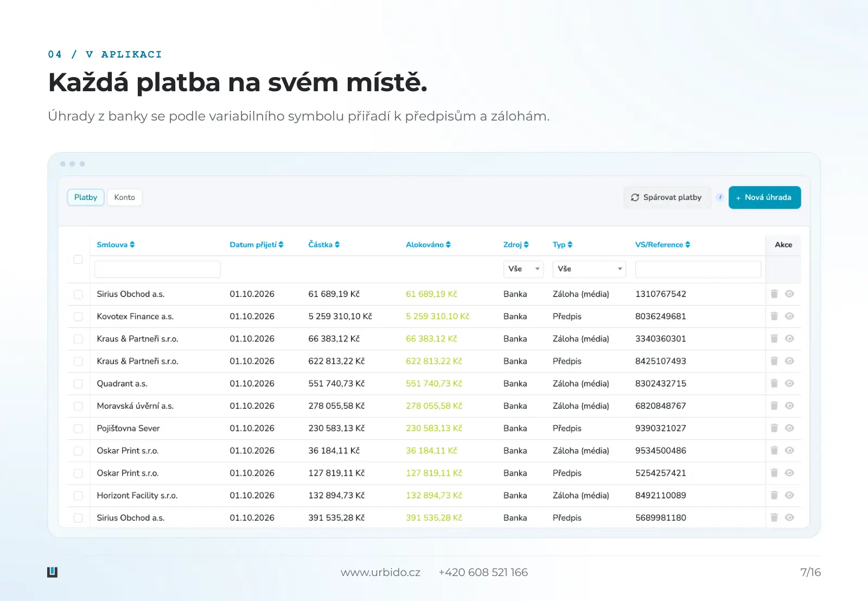
Task: Click allocated amount 5 259 310,10 Kč
Action: (x=437, y=316)
